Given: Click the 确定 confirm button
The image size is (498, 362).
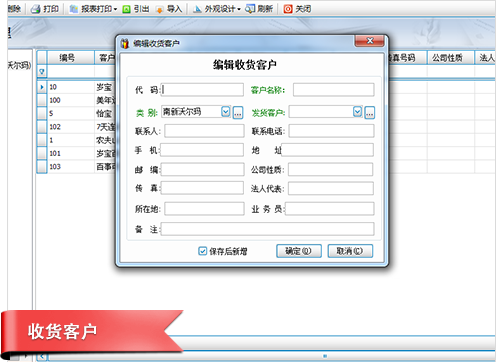Looking at the screenshot, I should click(299, 251).
